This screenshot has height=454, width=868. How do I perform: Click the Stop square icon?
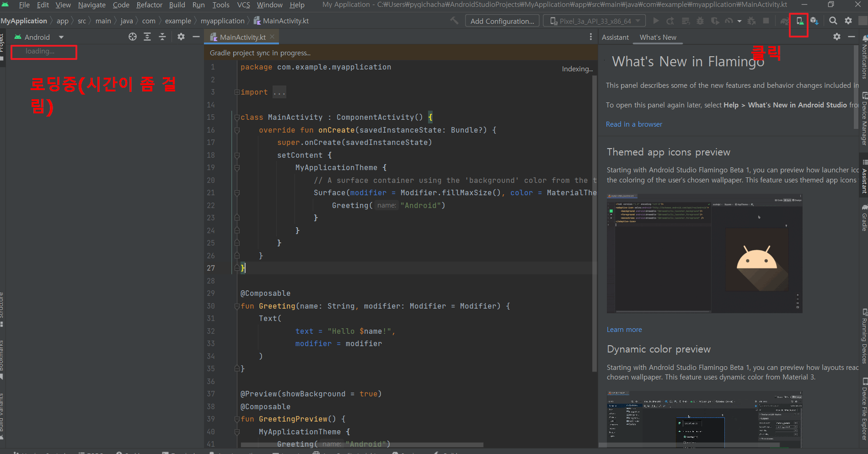(x=766, y=21)
